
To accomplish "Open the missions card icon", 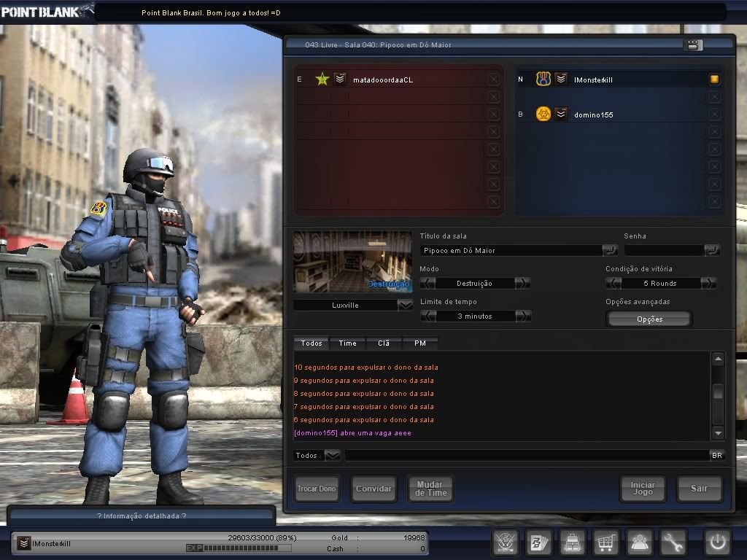I will tap(538, 542).
